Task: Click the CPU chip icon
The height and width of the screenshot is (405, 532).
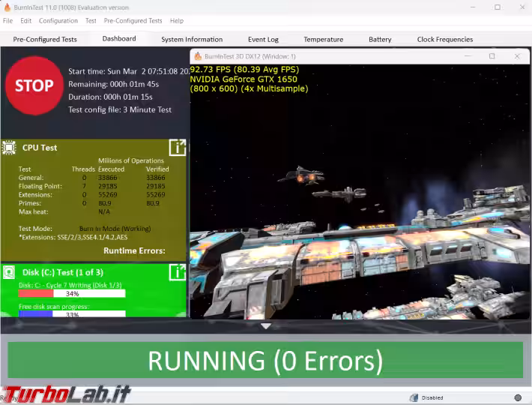Action: (9, 148)
